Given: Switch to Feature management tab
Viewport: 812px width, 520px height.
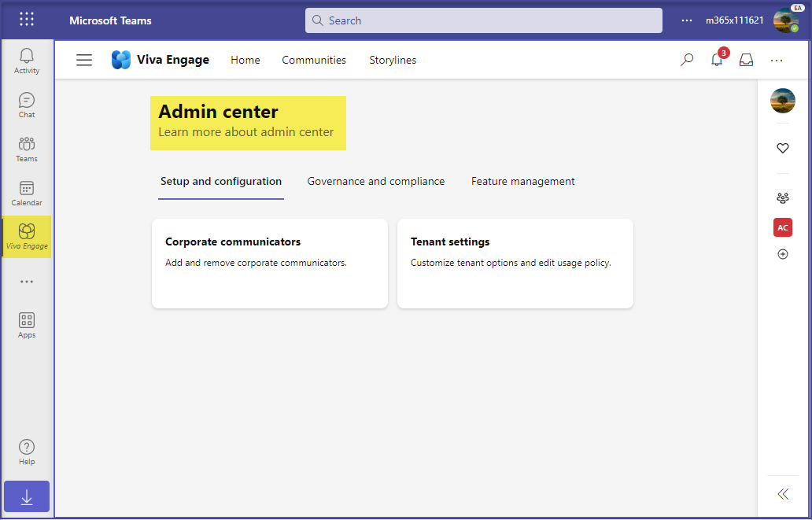Looking at the screenshot, I should [x=522, y=182].
